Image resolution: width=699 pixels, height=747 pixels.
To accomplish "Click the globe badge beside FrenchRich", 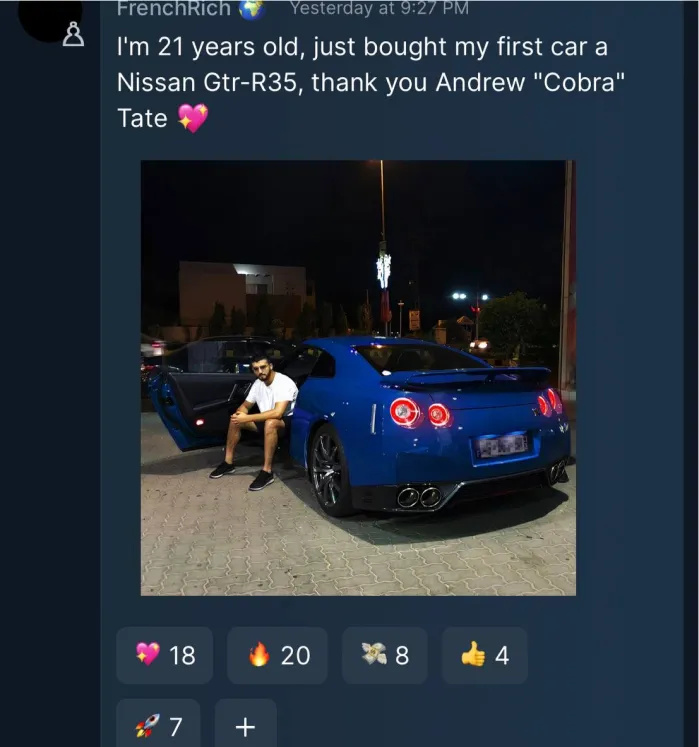I will (x=251, y=9).
